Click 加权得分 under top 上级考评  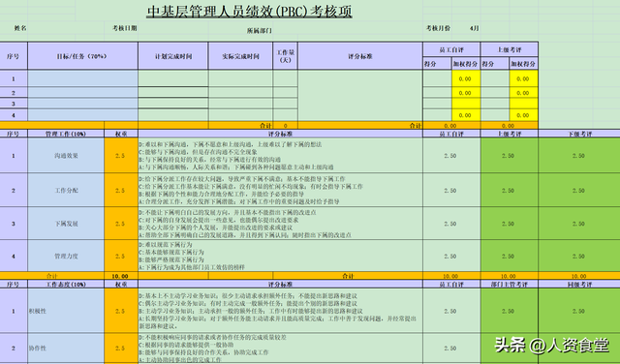[524, 64]
